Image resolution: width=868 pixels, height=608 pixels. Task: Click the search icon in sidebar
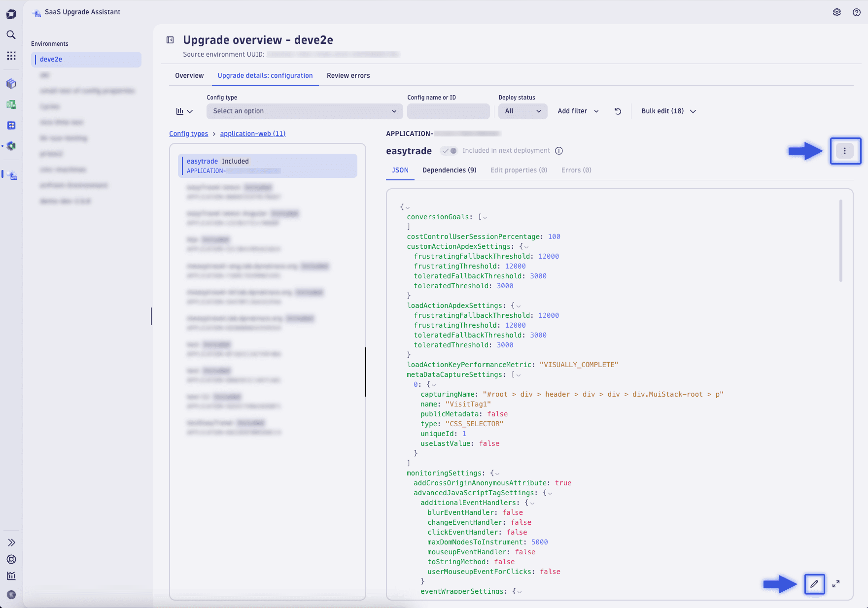(x=11, y=35)
